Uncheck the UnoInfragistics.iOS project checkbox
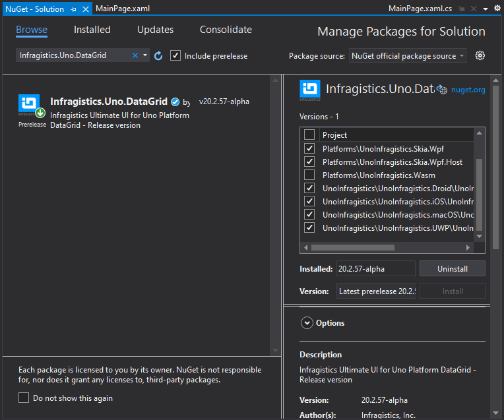This screenshot has width=504, height=420. click(x=309, y=201)
